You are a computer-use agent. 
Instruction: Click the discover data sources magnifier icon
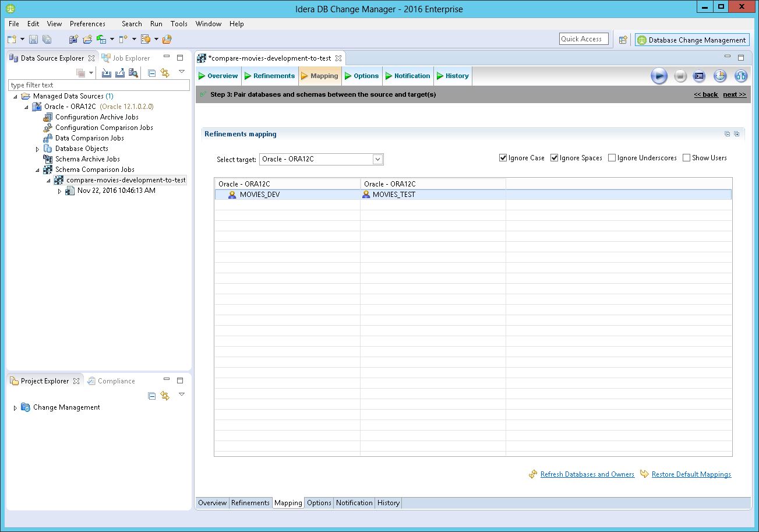click(x=133, y=73)
